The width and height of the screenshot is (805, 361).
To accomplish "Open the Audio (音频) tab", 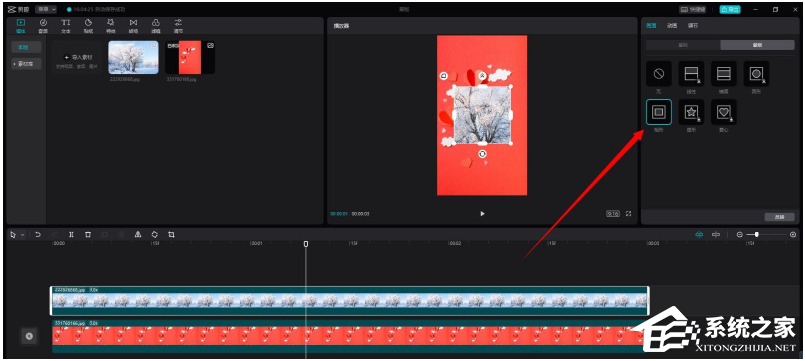I will tap(43, 26).
